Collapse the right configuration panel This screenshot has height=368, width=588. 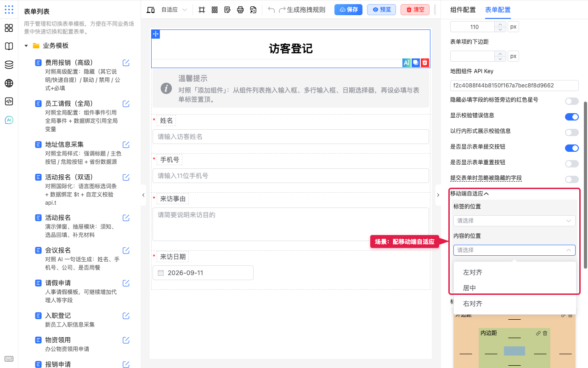point(438,195)
